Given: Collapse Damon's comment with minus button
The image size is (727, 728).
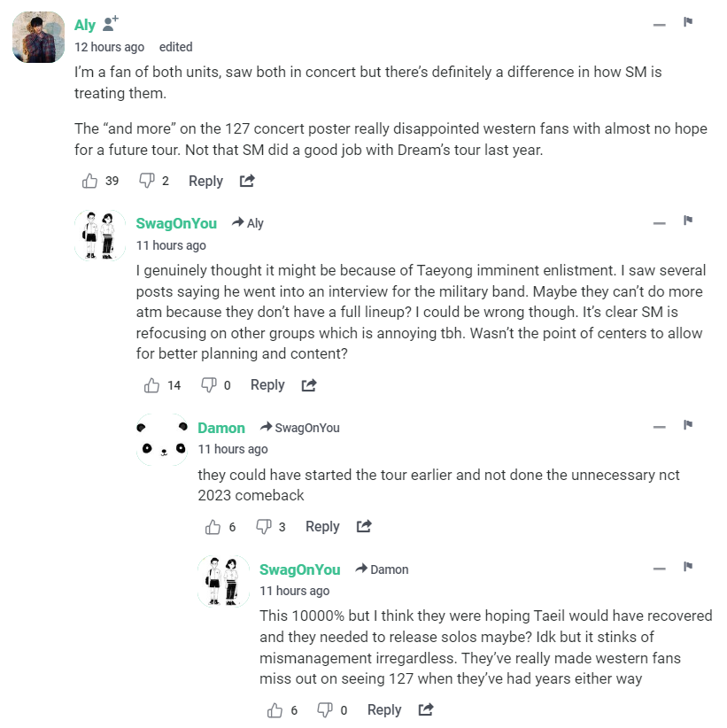Looking at the screenshot, I should click(659, 428).
